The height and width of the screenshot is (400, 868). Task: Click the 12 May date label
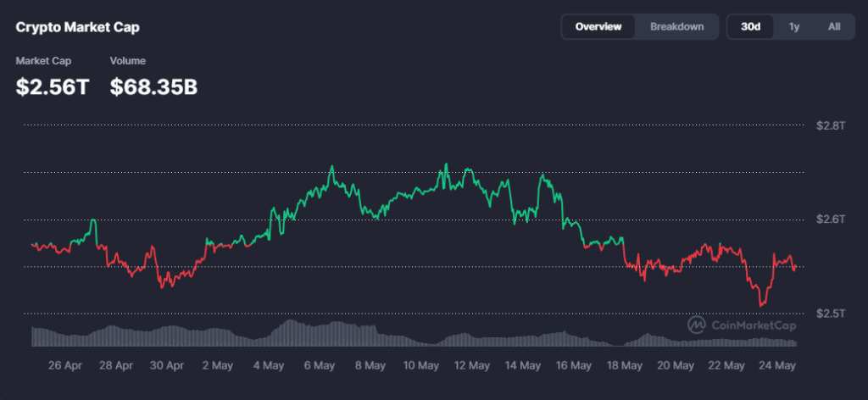472,366
